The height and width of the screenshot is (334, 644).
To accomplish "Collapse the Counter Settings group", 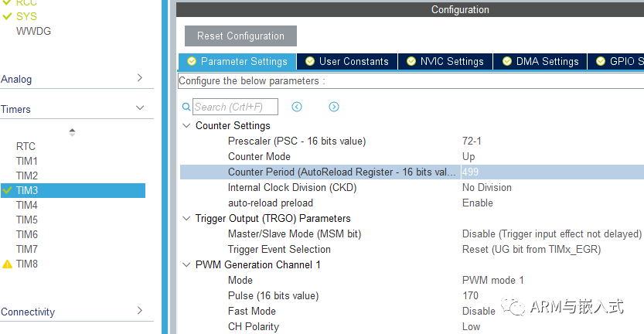I will (186, 126).
